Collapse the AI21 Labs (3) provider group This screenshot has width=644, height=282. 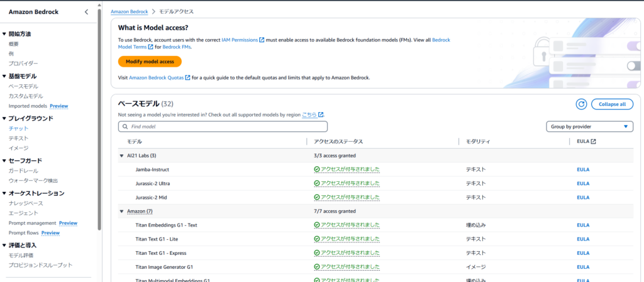[x=121, y=155]
